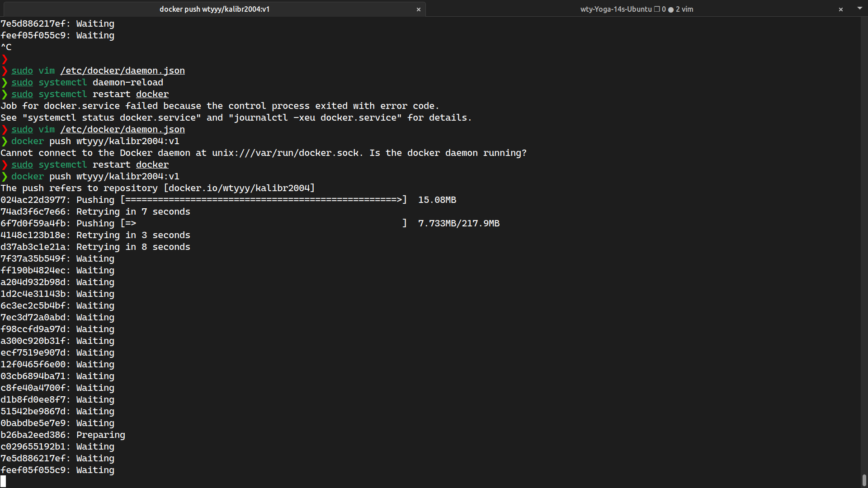Click the terminal cursor block

3,482
